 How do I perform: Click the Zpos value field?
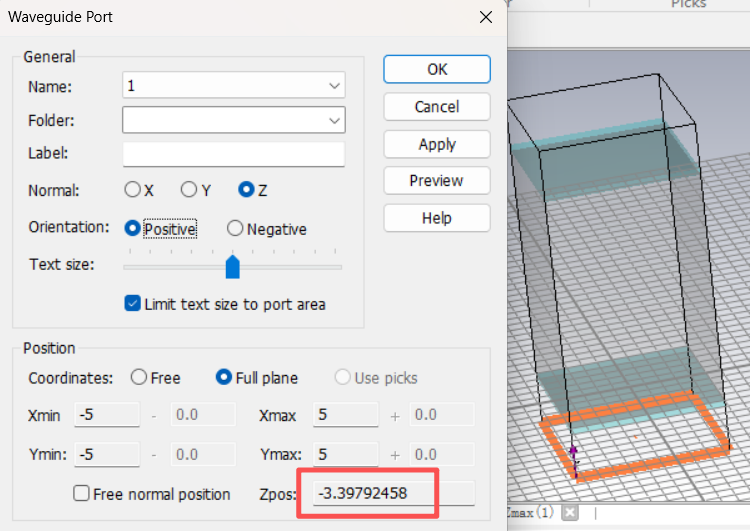[x=394, y=493]
